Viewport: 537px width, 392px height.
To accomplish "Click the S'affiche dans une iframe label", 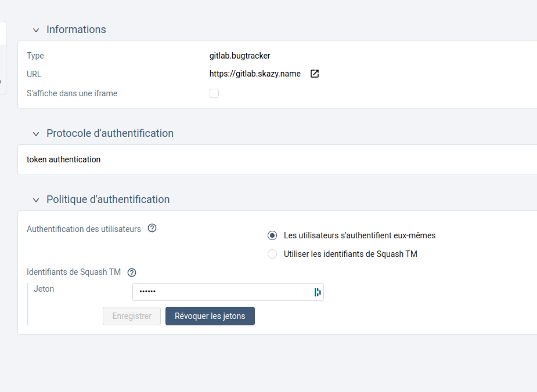I will click(72, 93).
